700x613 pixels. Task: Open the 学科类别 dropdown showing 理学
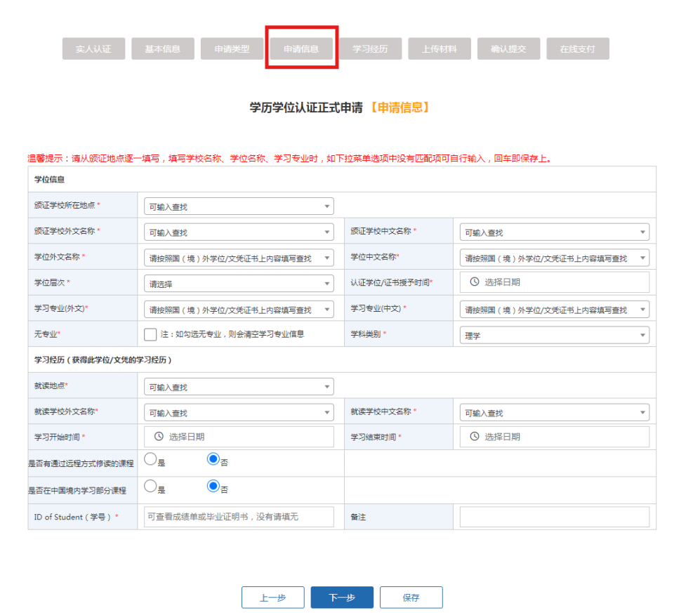click(555, 335)
